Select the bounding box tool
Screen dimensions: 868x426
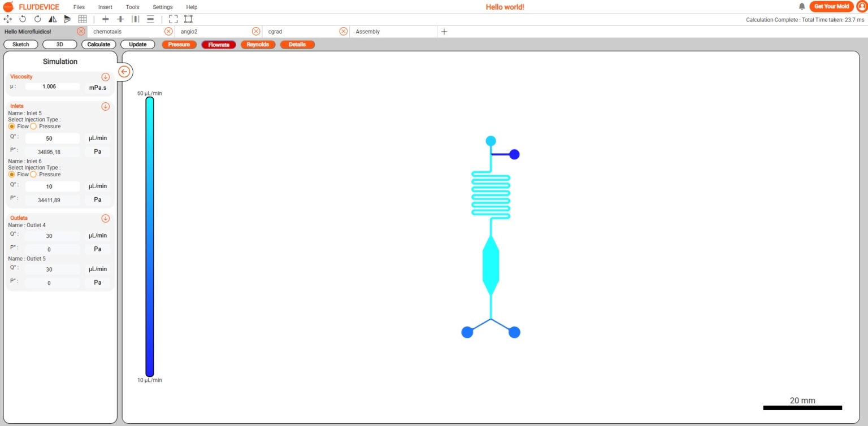point(188,19)
